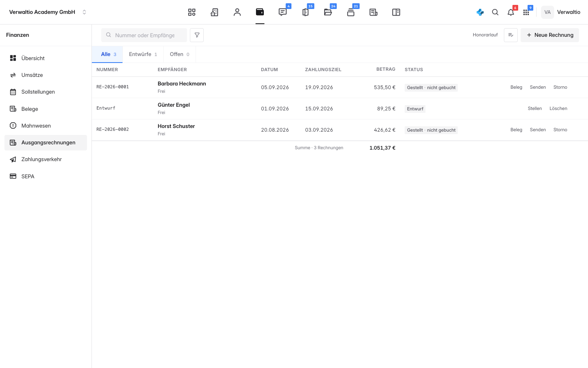This screenshot has height=368, width=588.
Task: Switch to the Offen tab
Action: point(180,54)
